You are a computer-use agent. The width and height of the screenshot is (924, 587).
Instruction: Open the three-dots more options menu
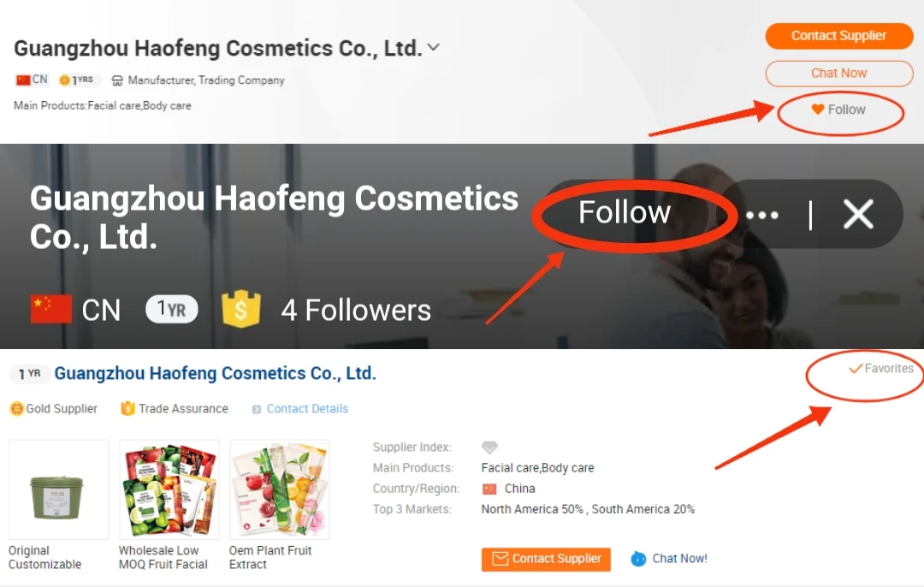click(762, 215)
